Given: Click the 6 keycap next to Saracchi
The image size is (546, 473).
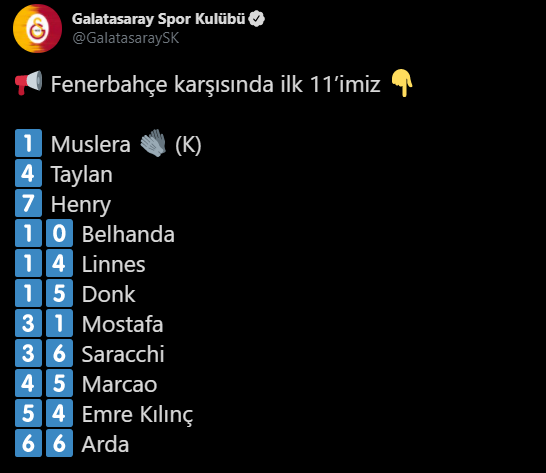Looking at the screenshot, I should point(60,353).
